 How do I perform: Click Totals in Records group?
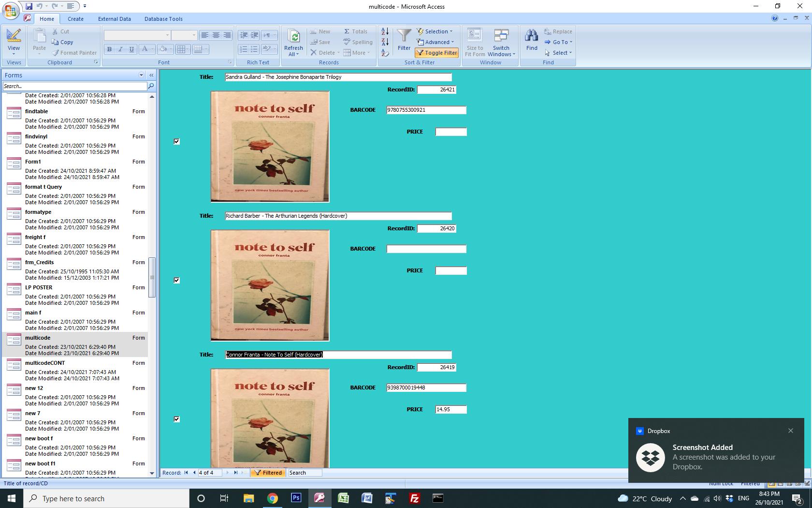[356, 31]
